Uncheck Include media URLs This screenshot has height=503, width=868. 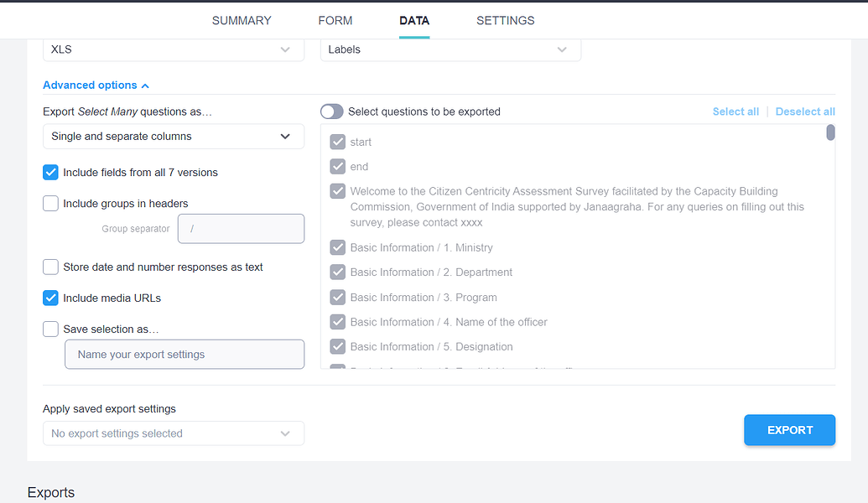coord(51,298)
